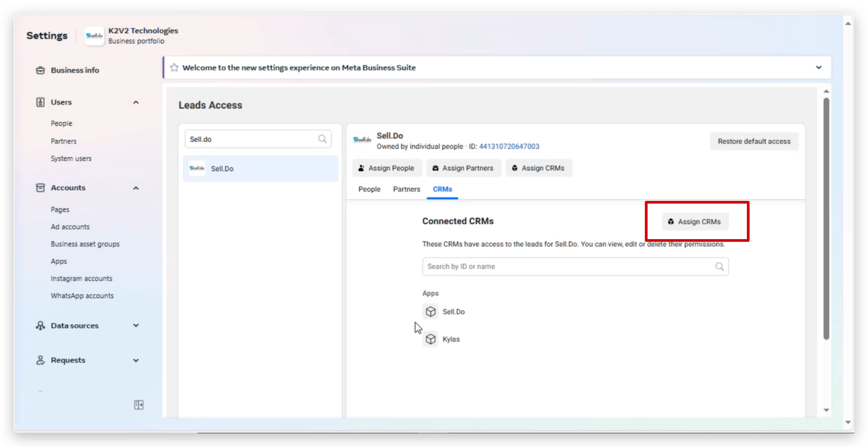Collapse the Users section
868x447 pixels.
pos(136,102)
